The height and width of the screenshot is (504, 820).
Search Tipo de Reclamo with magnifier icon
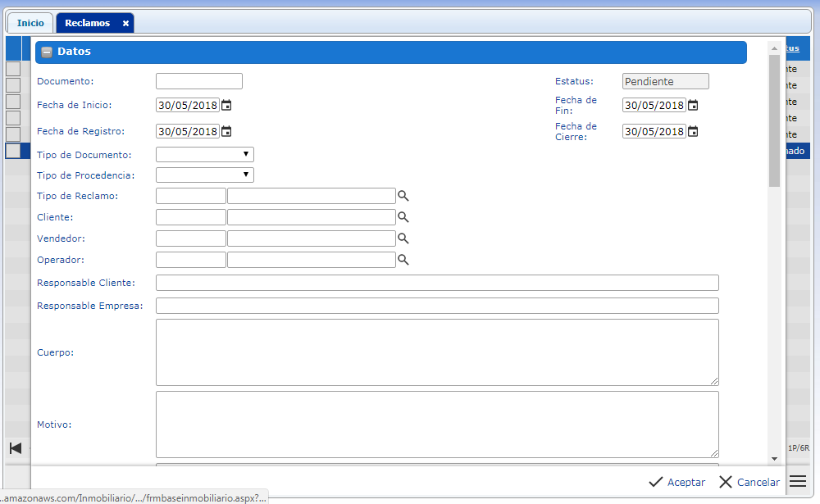403,196
